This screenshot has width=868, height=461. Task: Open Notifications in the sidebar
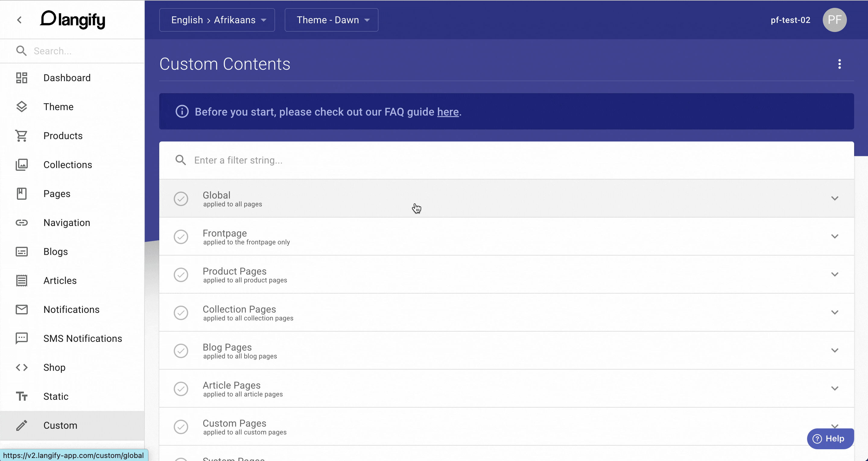tap(72, 310)
